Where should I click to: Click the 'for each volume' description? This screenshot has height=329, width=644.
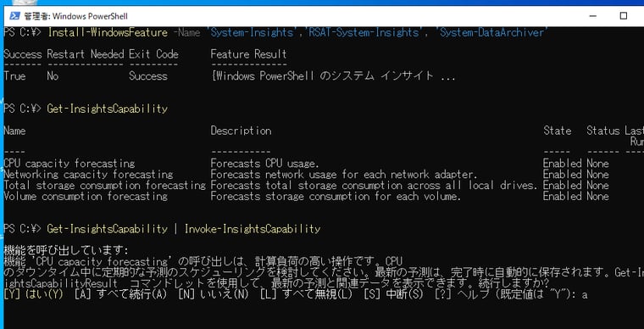pyautogui.click(x=336, y=197)
